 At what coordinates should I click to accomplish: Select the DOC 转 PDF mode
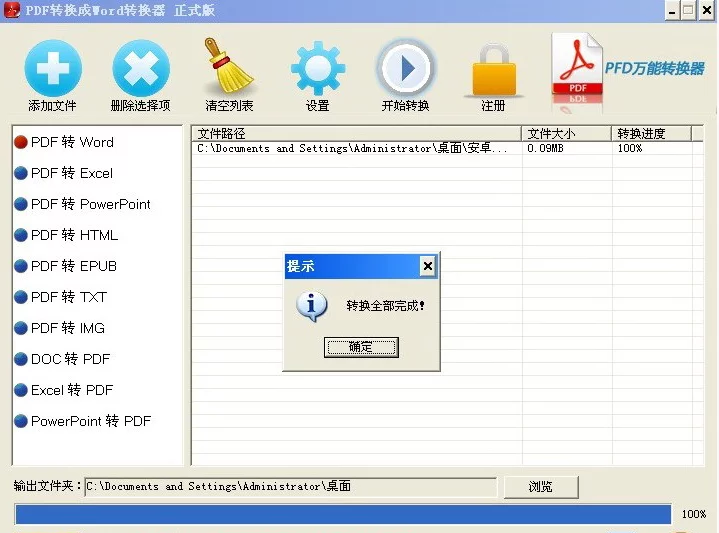[62, 359]
